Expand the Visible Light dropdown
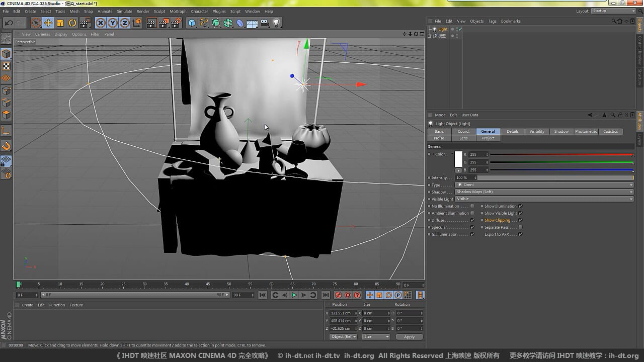This screenshot has height=362, width=644. tap(543, 199)
